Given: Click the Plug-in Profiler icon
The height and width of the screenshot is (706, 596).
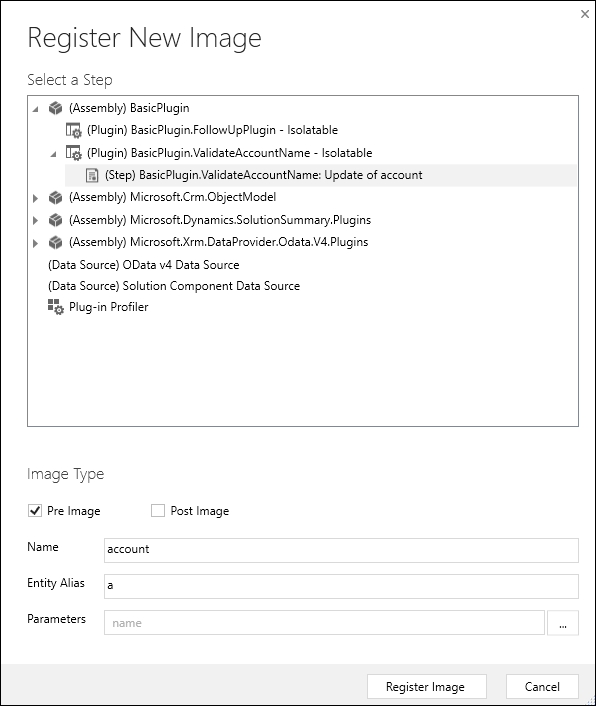Looking at the screenshot, I should [56, 307].
